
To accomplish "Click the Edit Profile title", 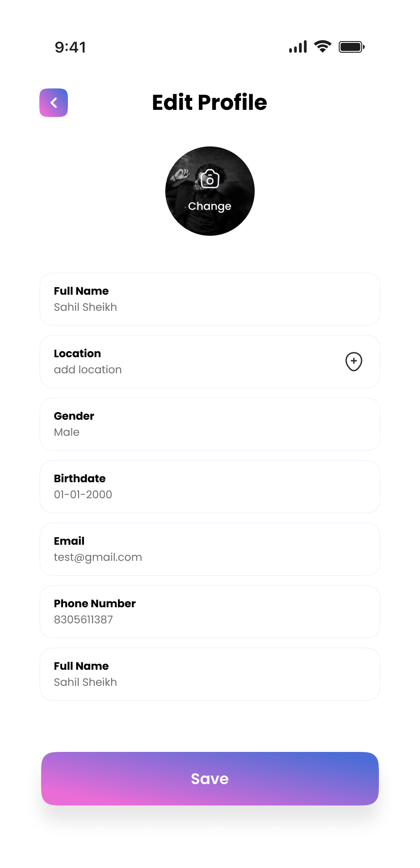I will [210, 103].
